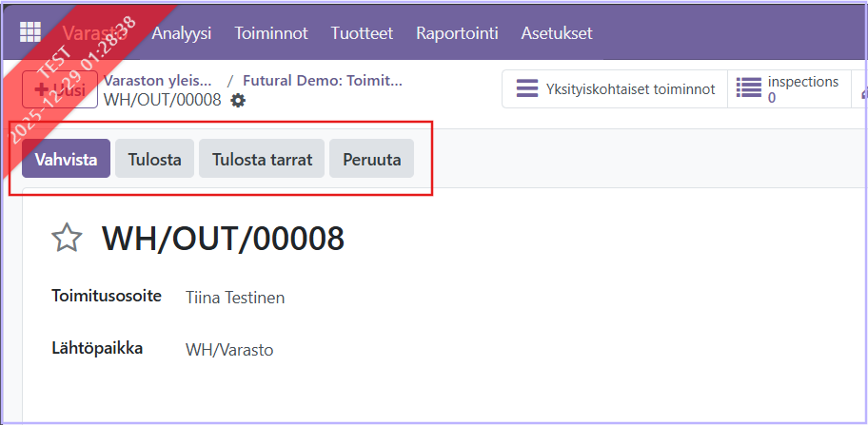The height and width of the screenshot is (425, 868).
Task: Confirm the delivery with Vahvista
Action: pos(67,160)
